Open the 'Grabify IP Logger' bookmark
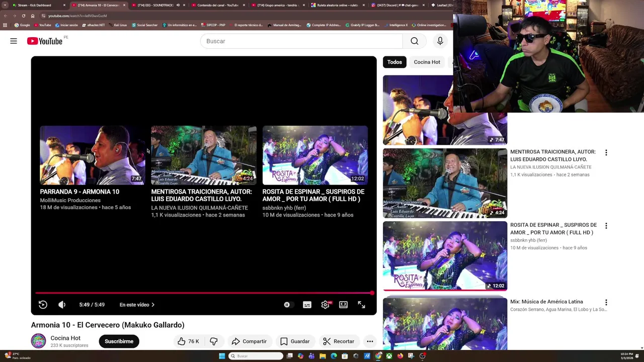 point(362,25)
